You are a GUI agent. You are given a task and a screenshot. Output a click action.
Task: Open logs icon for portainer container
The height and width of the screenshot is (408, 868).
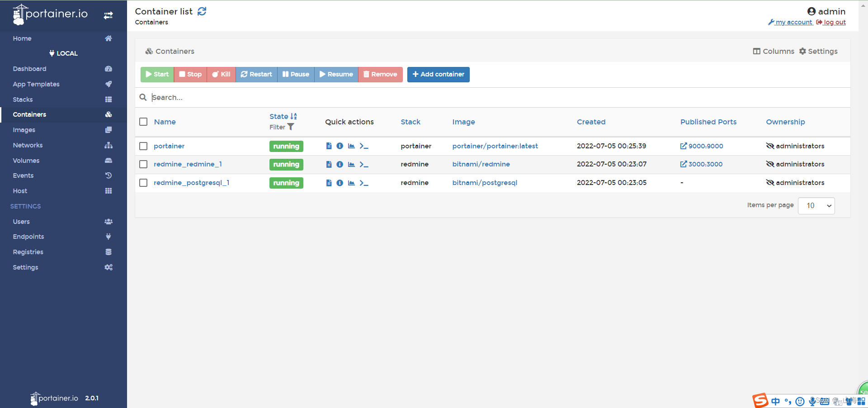click(329, 146)
